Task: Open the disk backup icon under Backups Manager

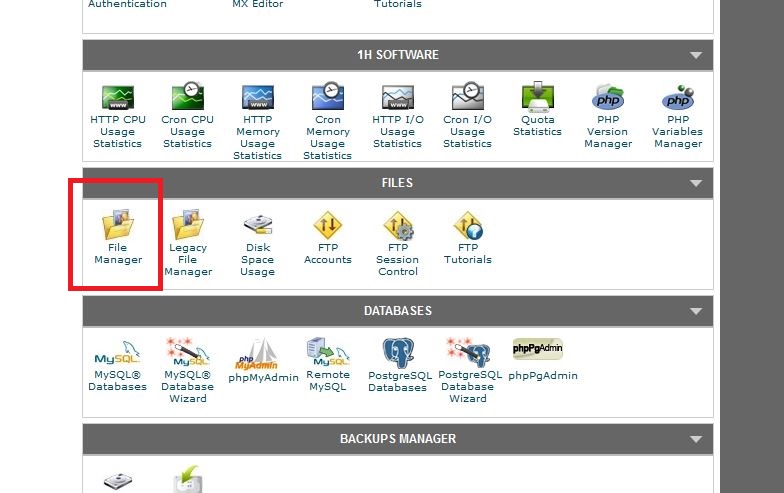Action: coord(118,482)
